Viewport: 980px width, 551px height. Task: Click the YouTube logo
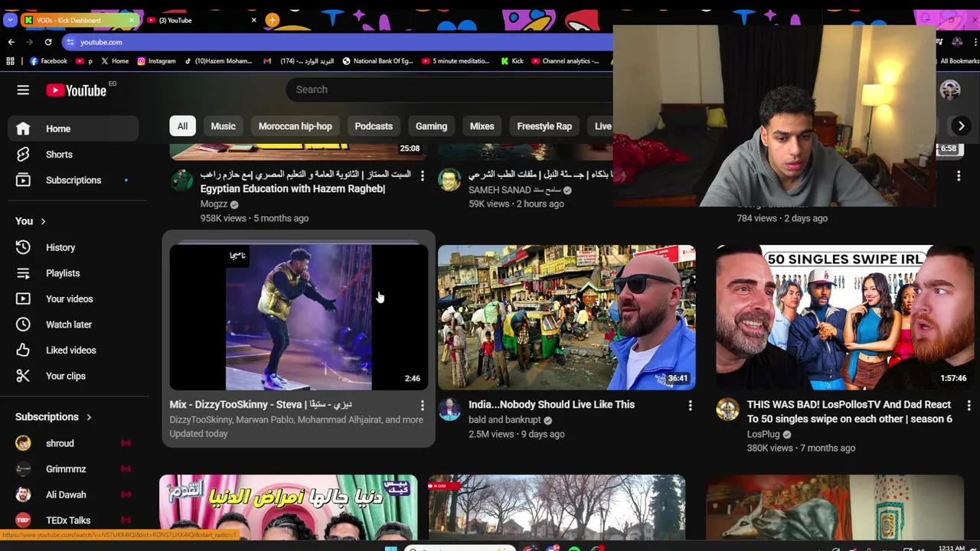[76, 90]
